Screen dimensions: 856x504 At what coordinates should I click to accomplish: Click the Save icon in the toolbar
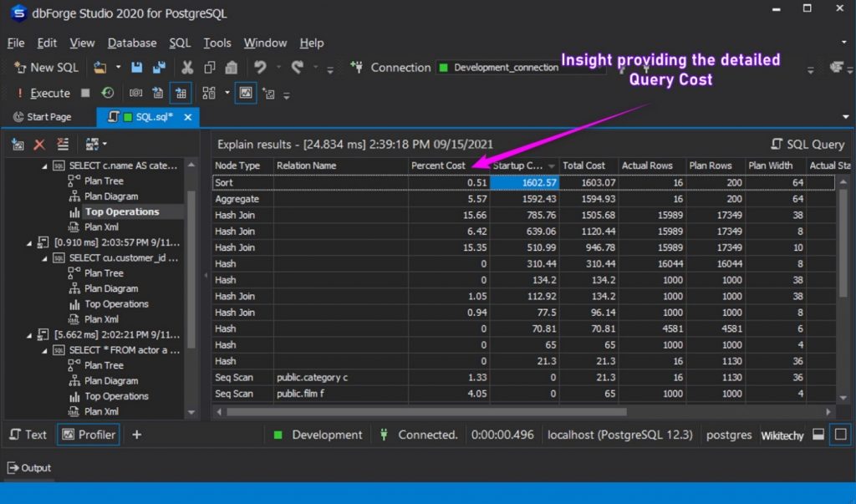point(137,68)
